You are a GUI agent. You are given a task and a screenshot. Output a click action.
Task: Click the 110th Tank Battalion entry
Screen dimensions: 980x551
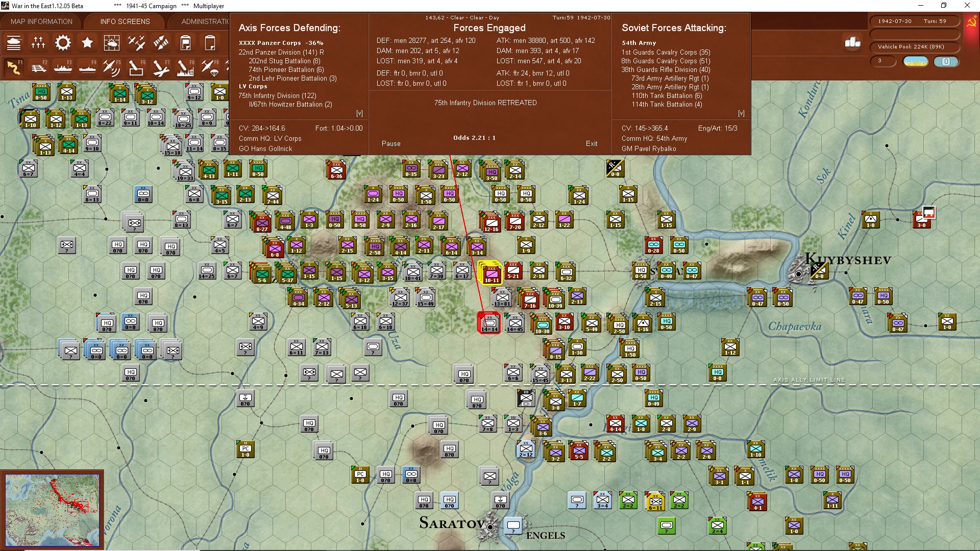click(x=667, y=95)
